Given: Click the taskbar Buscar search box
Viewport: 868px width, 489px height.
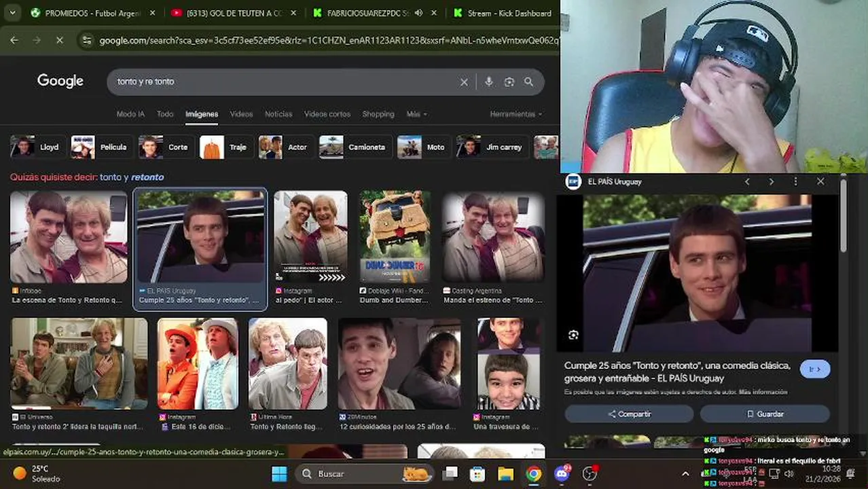Looking at the screenshot, I should pos(365,473).
